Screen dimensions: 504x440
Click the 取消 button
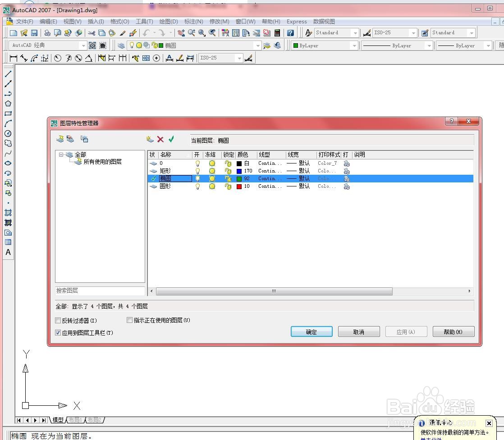(x=359, y=332)
